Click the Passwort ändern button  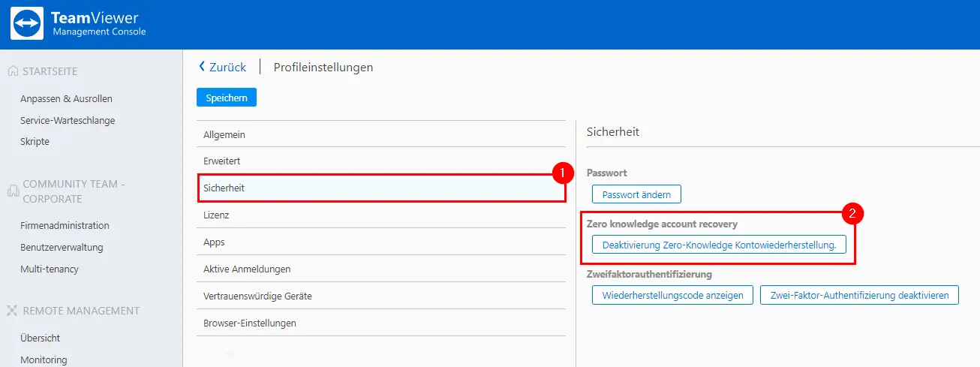coord(636,194)
